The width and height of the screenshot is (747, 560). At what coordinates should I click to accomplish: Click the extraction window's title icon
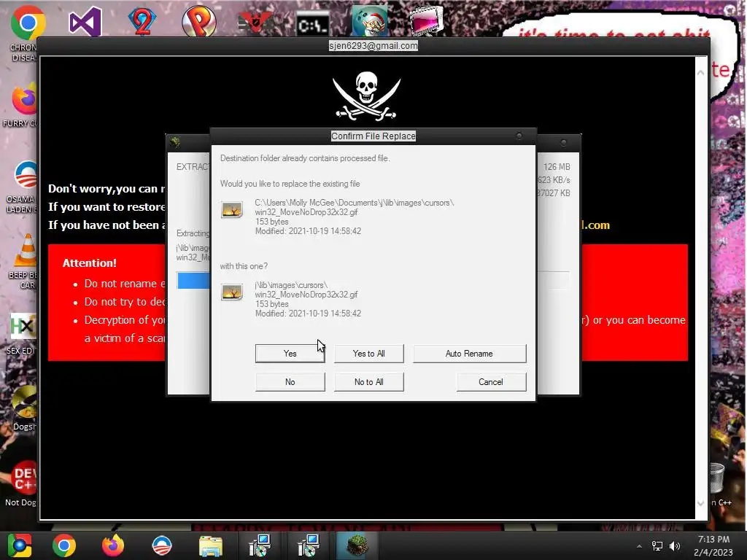click(x=175, y=142)
